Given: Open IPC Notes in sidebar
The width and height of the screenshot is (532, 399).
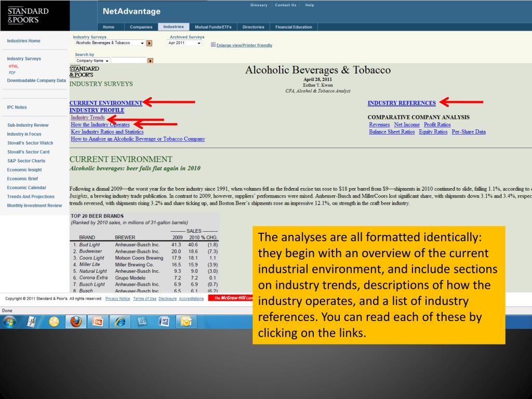Looking at the screenshot, I should (x=17, y=107).
